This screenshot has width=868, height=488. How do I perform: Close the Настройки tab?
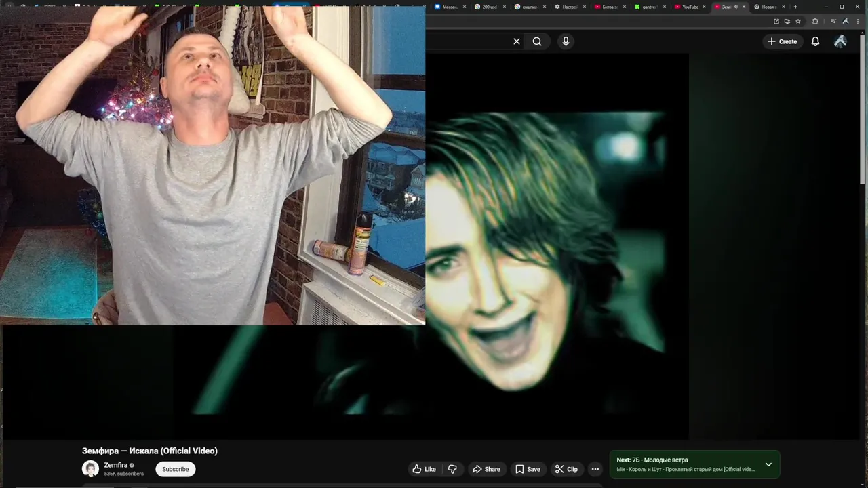(x=585, y=7)
